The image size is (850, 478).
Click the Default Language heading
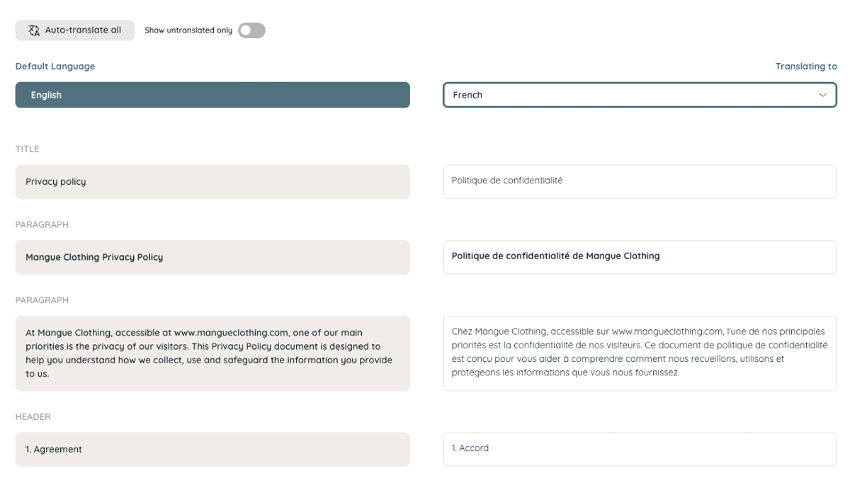click(x=55, y=66)
